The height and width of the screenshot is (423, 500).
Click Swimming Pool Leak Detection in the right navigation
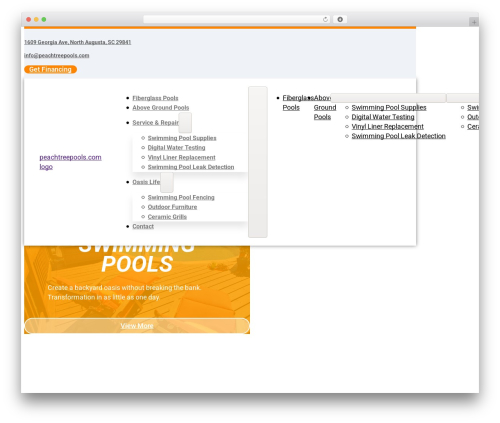click(x=398, y=136)
